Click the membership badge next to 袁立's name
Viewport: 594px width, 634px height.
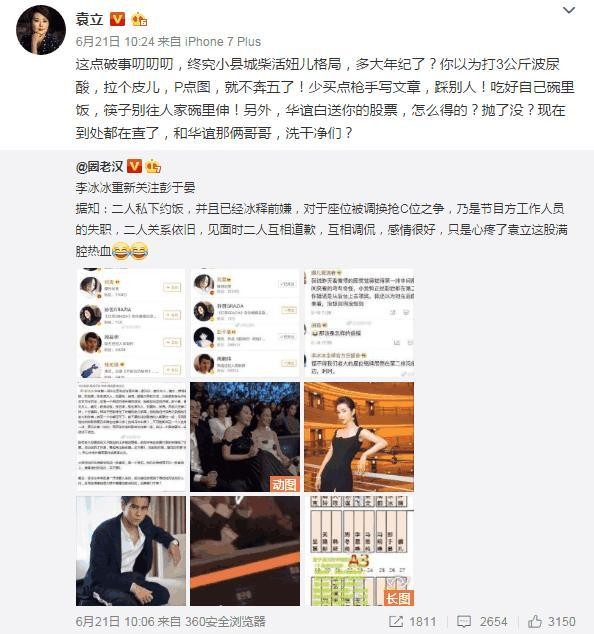coord(139,19)
